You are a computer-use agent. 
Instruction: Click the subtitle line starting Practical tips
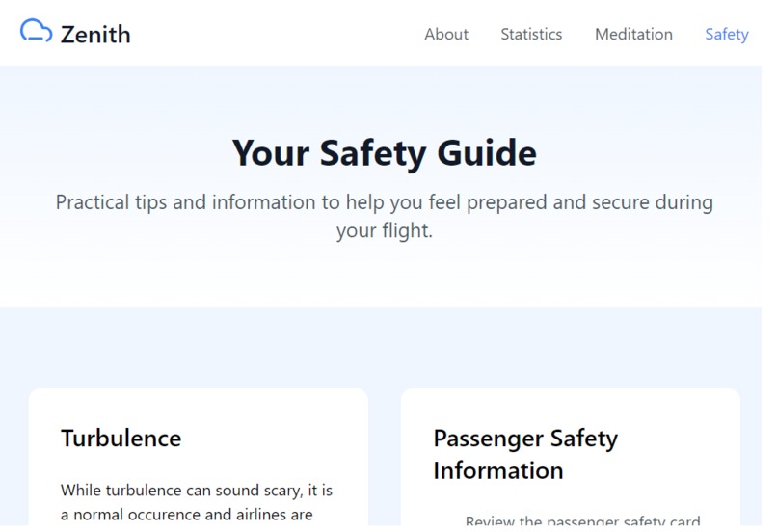coord(384,202)
